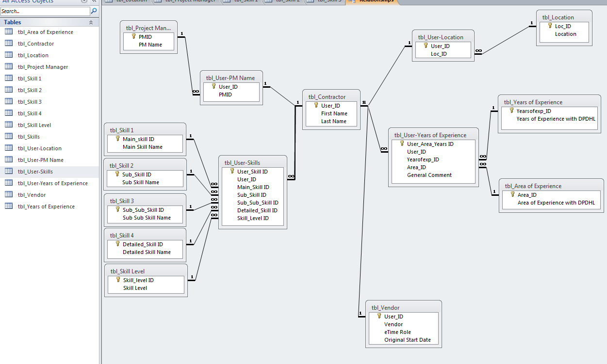The height and width of the screenshot is (364, 607).
Task: Click the tbl_Skill 3 table icon in navigation pane
Action: click(8, 102)
